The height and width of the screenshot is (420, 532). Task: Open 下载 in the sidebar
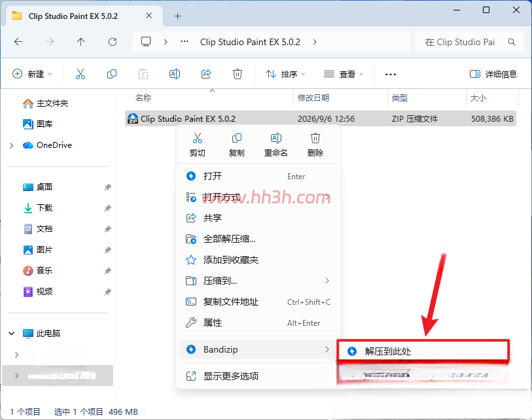point(37,207)
